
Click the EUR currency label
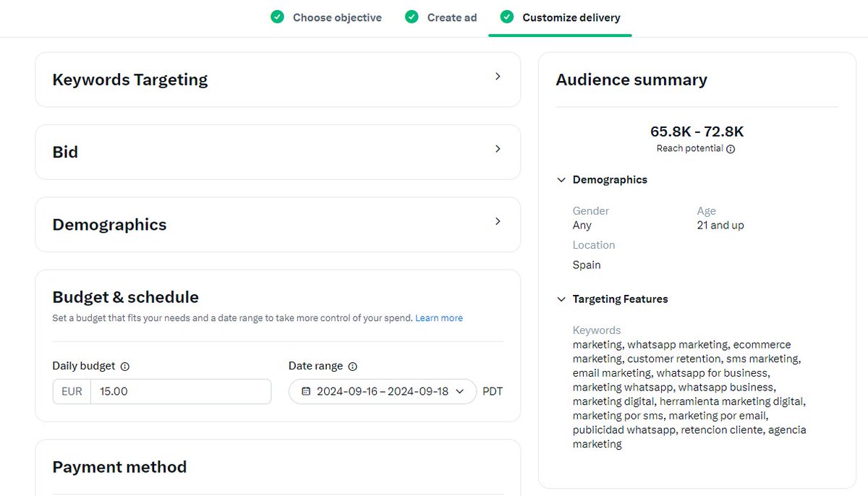coord(71,390)
